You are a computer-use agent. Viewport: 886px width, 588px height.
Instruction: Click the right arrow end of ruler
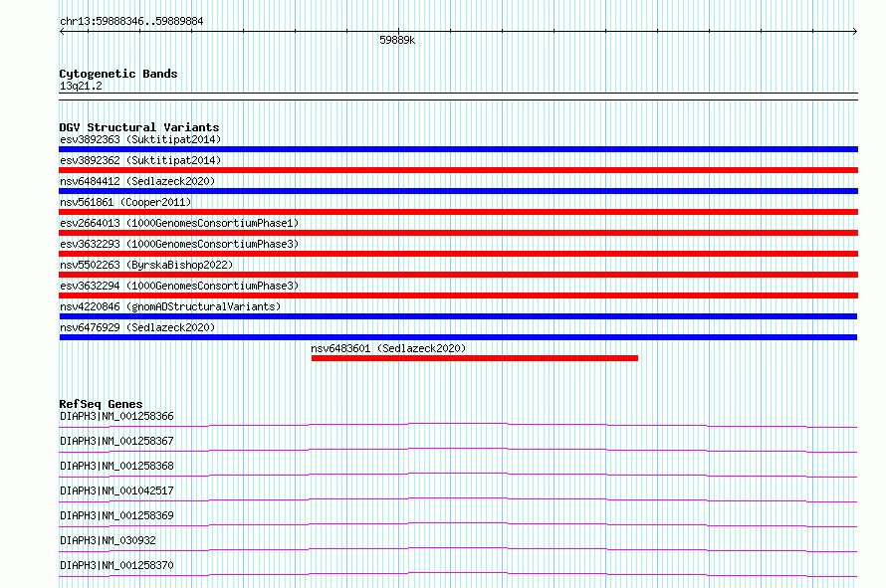pyautogui.click(x=855, y=31)
